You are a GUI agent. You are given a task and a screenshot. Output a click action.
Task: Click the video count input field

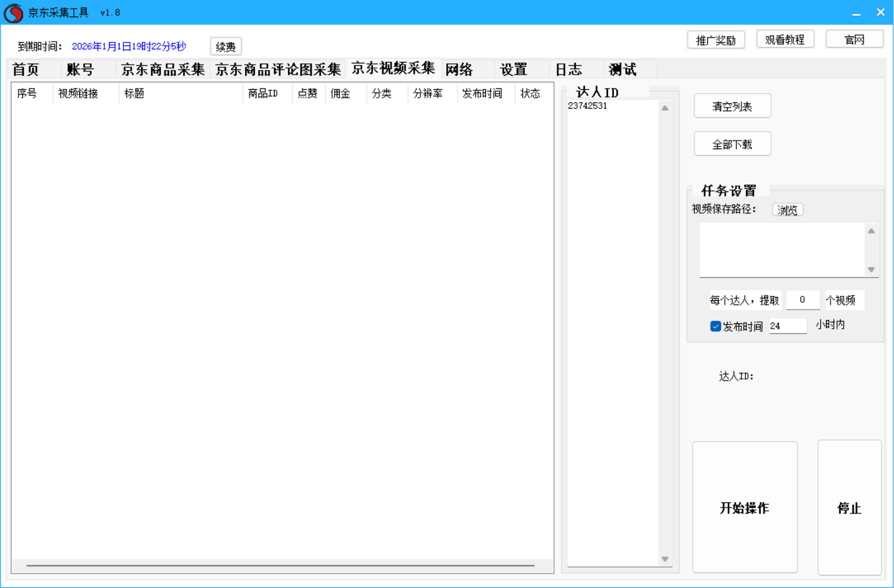point(802,300)
